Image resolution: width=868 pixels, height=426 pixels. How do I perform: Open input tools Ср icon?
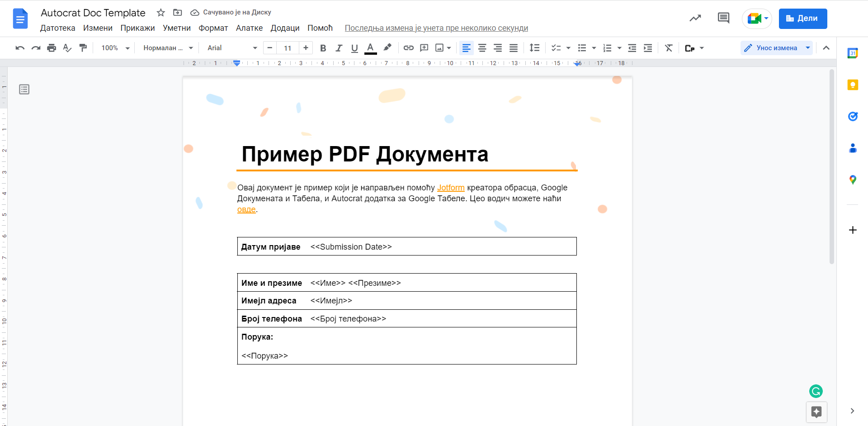[x=690, y=48]
